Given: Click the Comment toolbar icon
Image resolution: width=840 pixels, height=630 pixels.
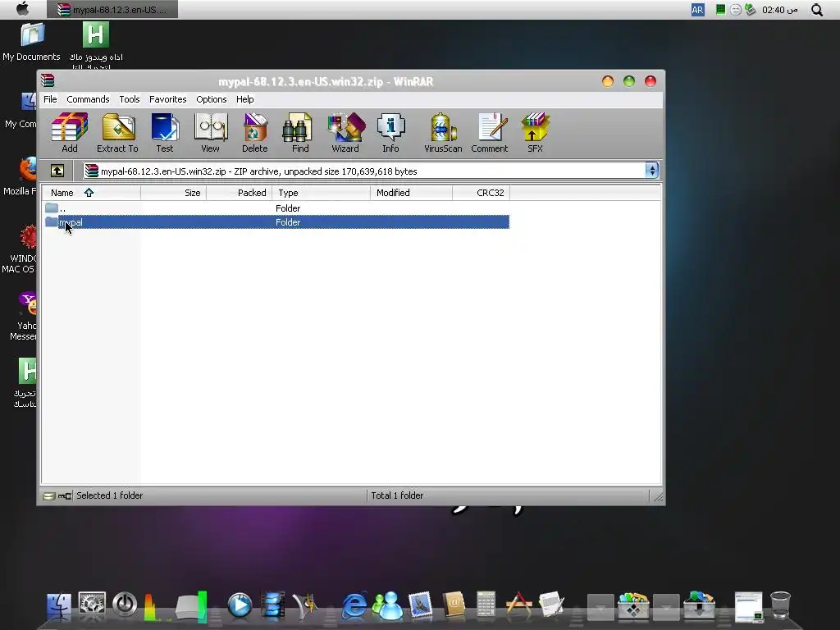Looking at the screenshot, I should (x=490, y=133).
